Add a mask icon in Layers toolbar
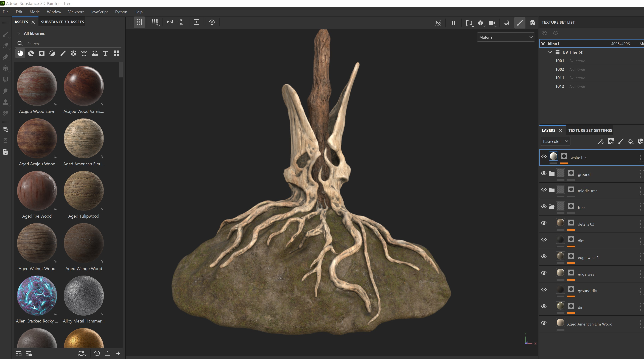The height and width of the screenshot is (359, 644). pos(611,142)
